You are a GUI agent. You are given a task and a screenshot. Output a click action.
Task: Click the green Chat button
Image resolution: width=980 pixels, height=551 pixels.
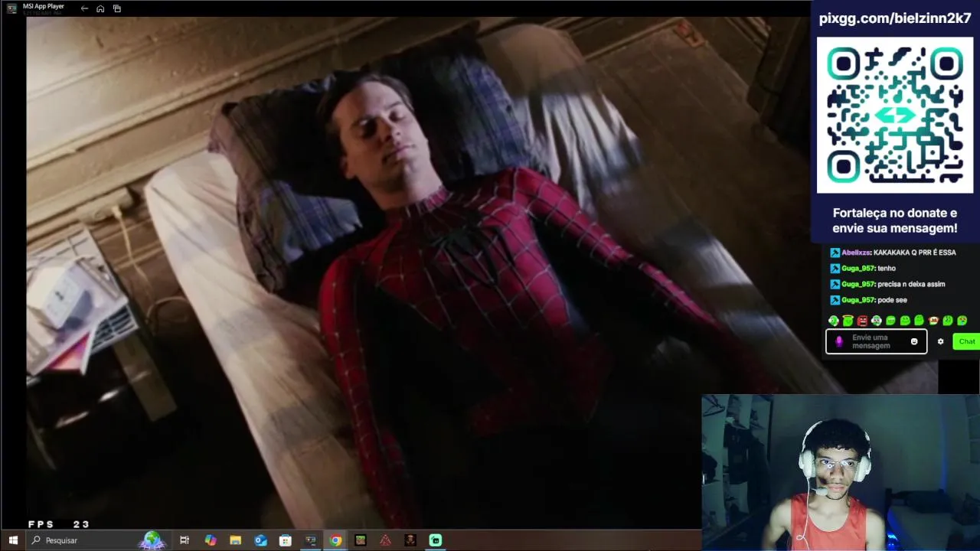pos(966,341)
